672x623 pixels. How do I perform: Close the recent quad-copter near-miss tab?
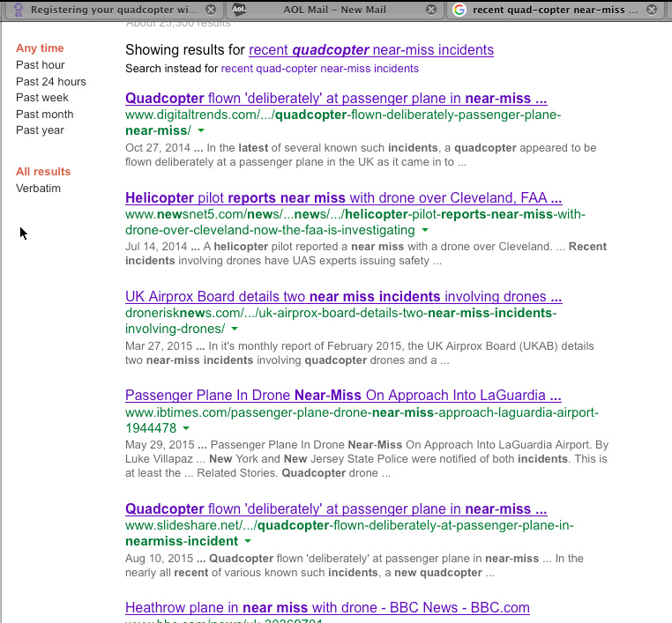coord(652,10)
